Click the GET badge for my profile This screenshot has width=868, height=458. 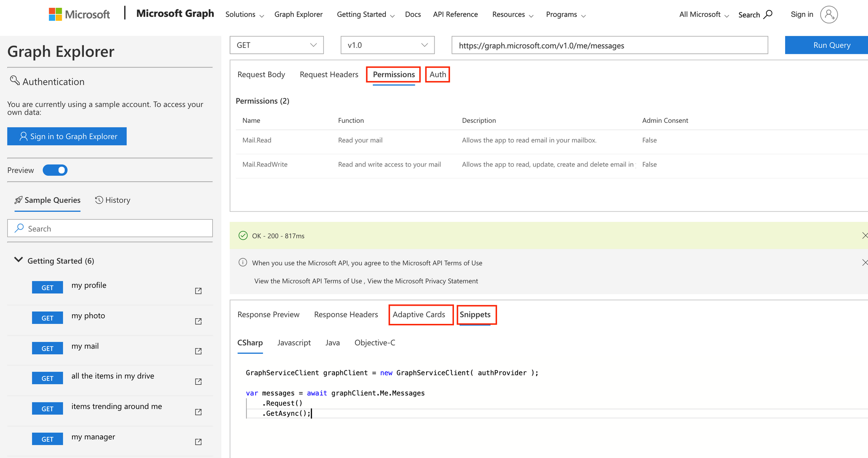coord(47,287)
